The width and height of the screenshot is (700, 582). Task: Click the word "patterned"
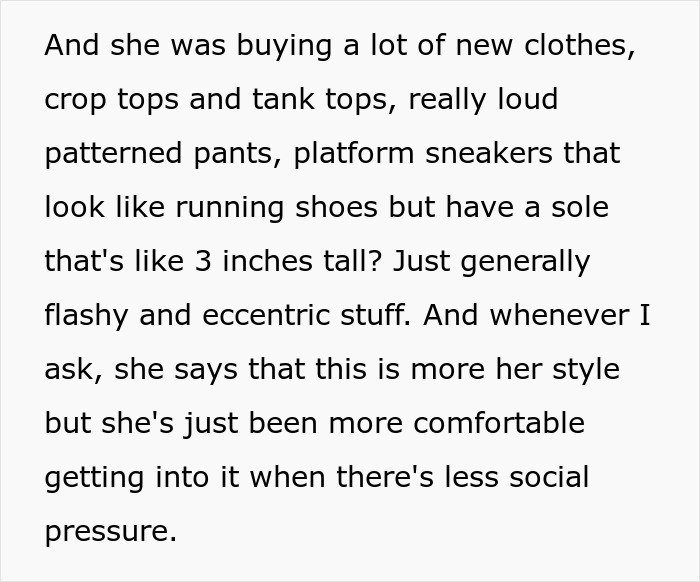click(x=112, y=155)
